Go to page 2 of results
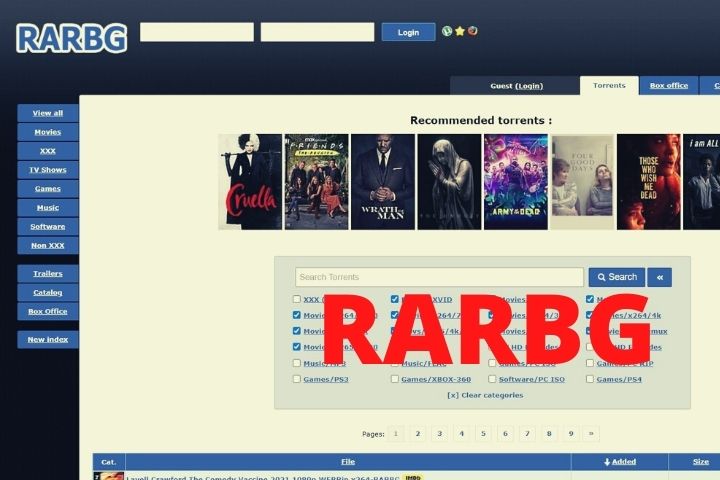The height and width of the screenshot is (480, 720). pos(417,434)
